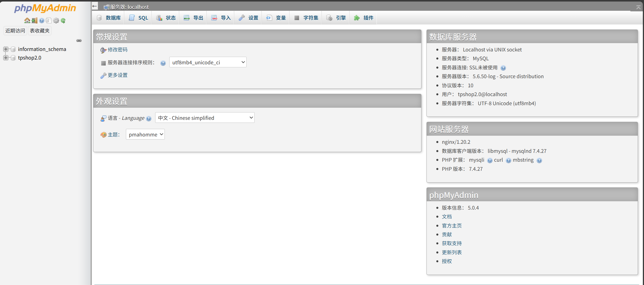Collapse navigation panel with left arrow
Viewport: 644px width, 285px height.
(x=95, y=6)
